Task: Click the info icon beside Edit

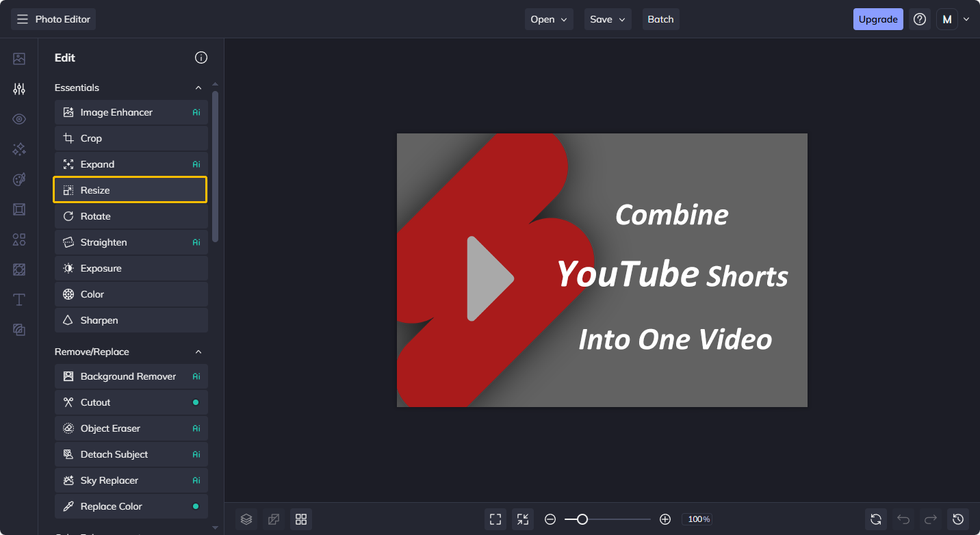Action: point(201,57)
